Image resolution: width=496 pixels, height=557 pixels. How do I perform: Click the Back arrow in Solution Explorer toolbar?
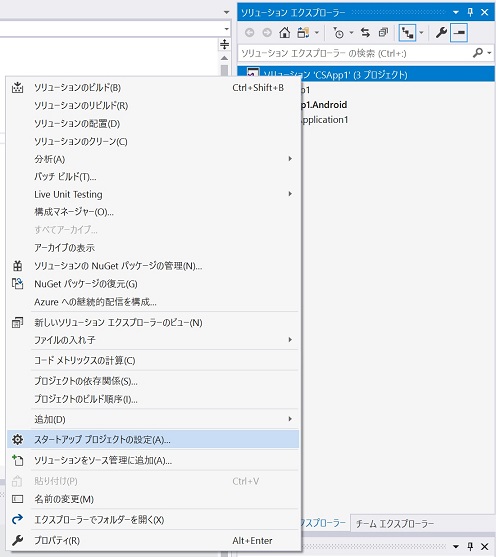[x=250, y=33]
